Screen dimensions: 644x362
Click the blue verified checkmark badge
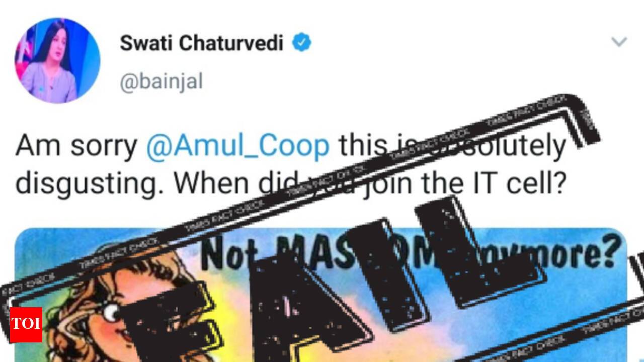(302, 43)
